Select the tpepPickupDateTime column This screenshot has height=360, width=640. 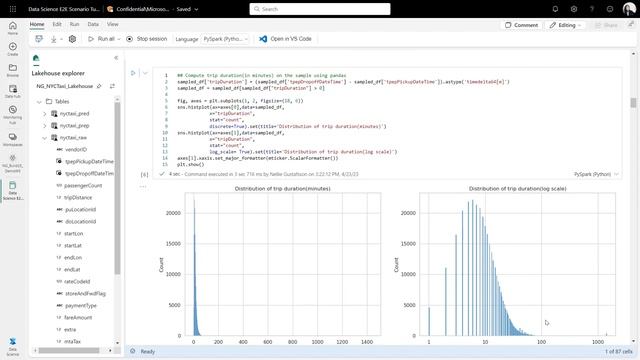click(85, 162)
